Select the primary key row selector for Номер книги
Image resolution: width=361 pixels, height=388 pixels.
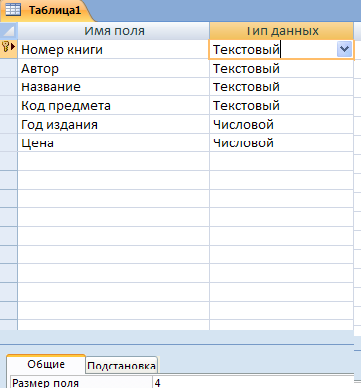coord(9,49)
